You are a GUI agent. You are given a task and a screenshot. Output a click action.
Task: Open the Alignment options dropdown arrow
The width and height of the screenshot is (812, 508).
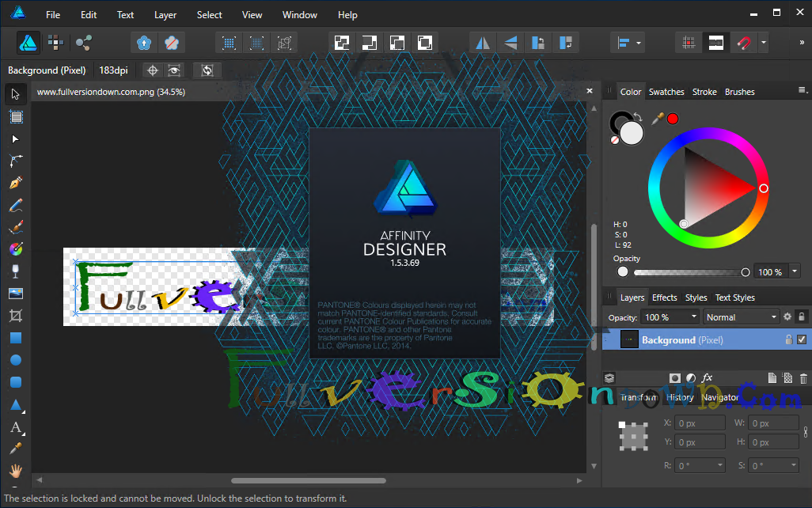639,43
